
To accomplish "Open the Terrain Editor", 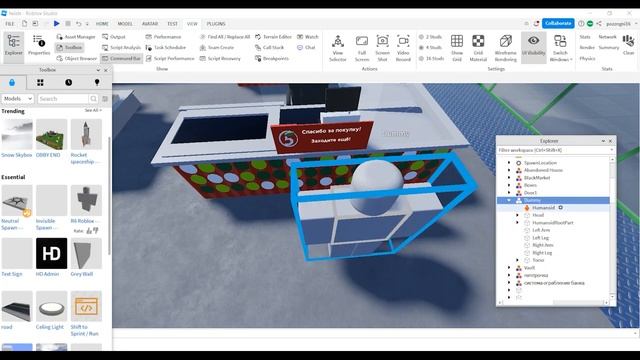I will pyautogui.click(x=273, y=37).
